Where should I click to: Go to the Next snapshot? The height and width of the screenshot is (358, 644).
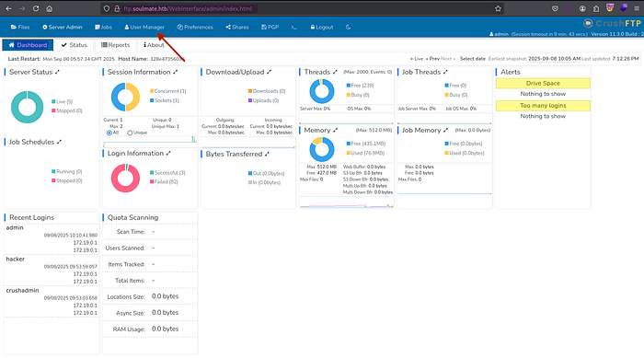tap(448, 59)
